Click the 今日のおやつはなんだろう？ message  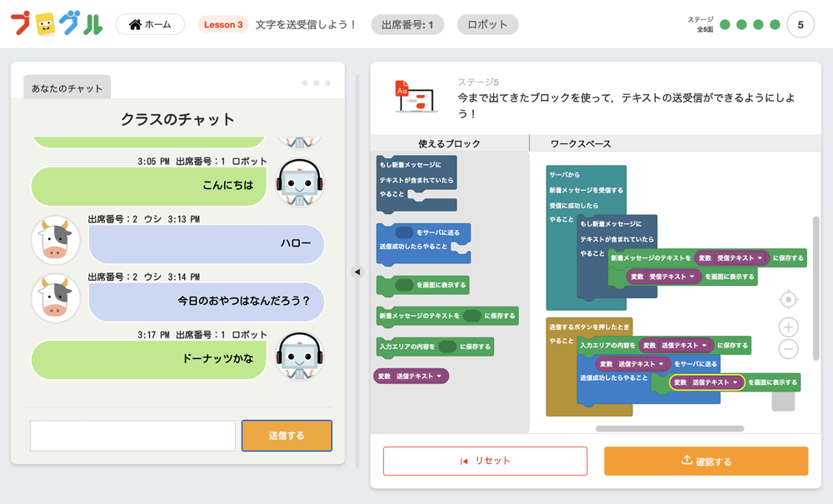pyautogui.click(x=207, y=302)
